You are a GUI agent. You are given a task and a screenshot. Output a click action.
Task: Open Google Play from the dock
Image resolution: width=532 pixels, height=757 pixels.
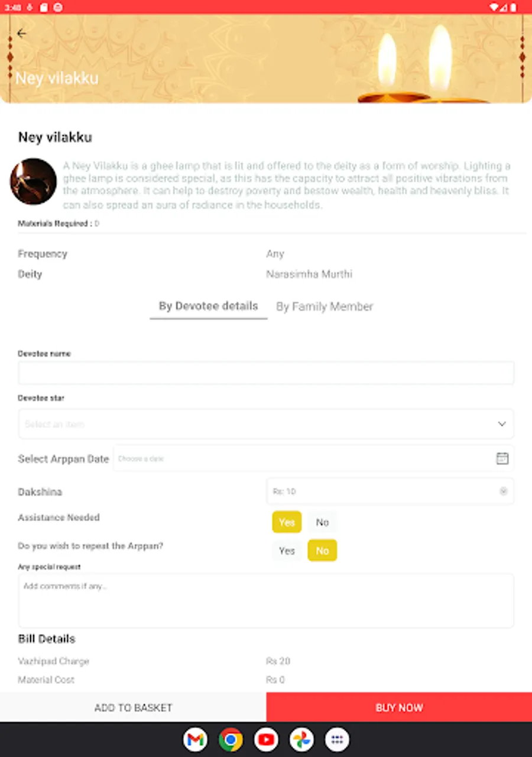click(x=301, y=739)
